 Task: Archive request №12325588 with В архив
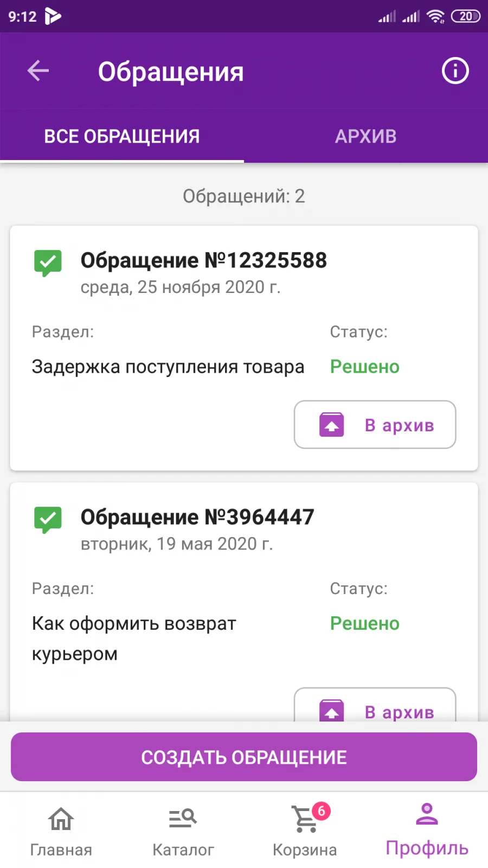tap(375, 425)
